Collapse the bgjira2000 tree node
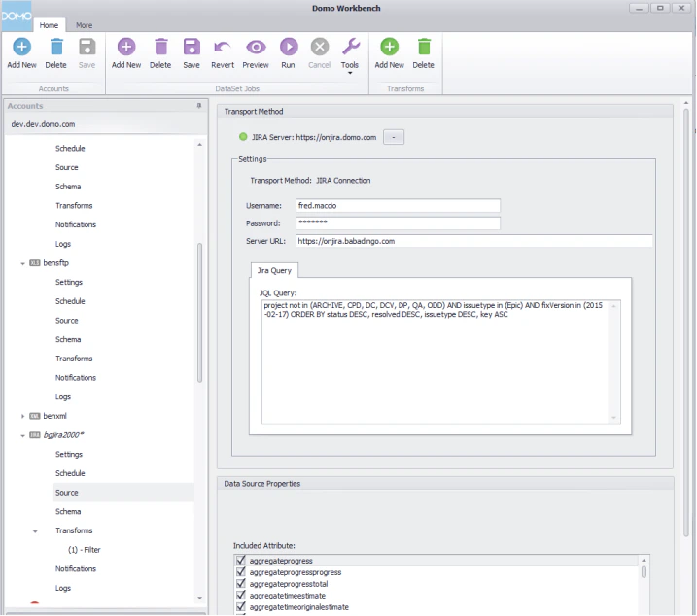 click(22, 435)
